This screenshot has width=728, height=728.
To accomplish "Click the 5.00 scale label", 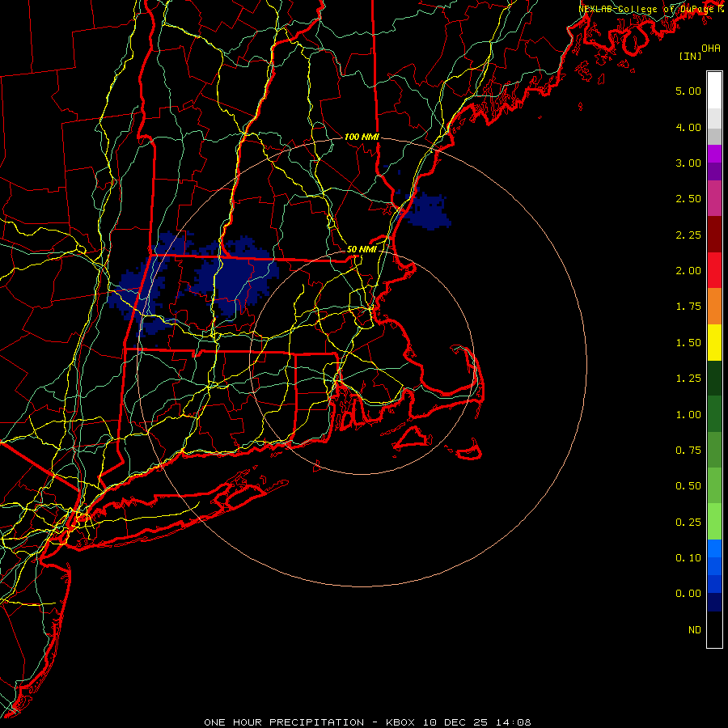I will [688, 91].
